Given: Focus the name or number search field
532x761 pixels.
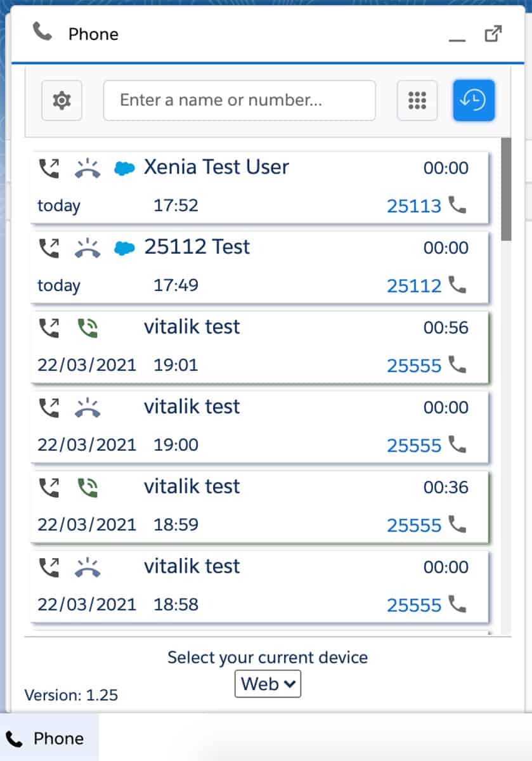Looking at the screenshot, I should click(239, 100).
